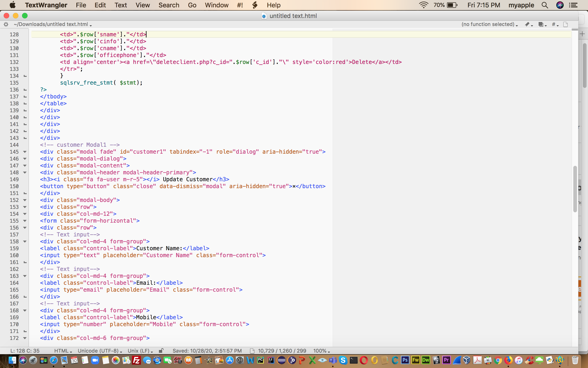Open the Search menu

coord(169,5)
